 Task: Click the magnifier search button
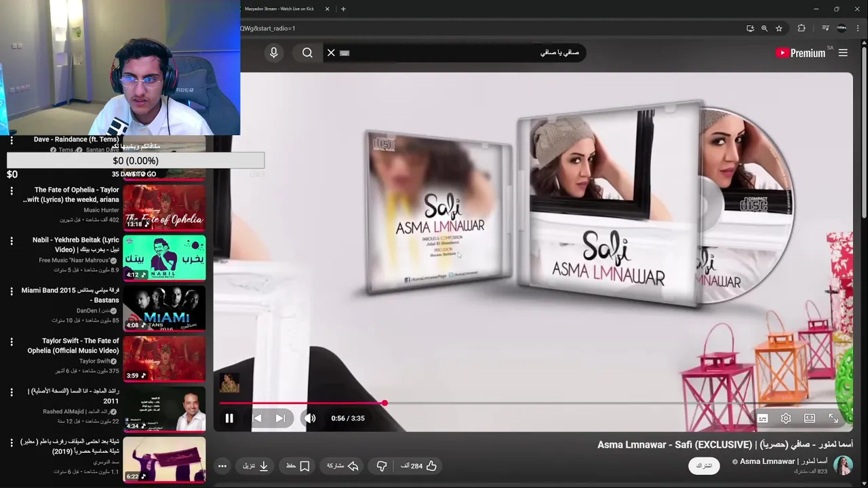tap(307, 52)
